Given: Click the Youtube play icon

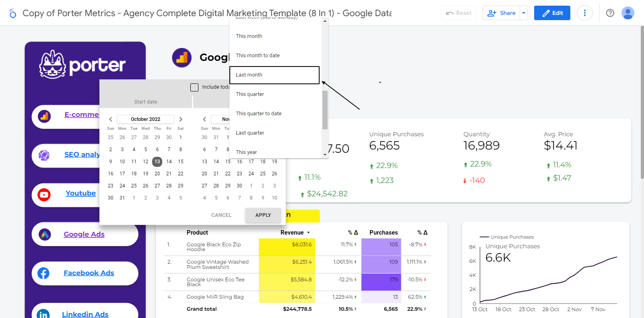Looking at the screenshot, I should [x=44, y=195].
